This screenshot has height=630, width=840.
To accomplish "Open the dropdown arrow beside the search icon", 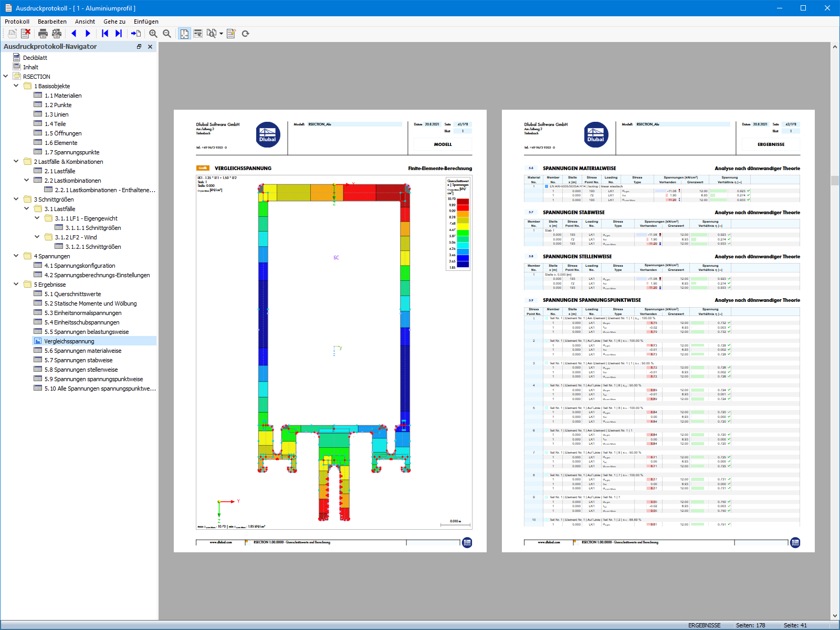I will [221, 34].
